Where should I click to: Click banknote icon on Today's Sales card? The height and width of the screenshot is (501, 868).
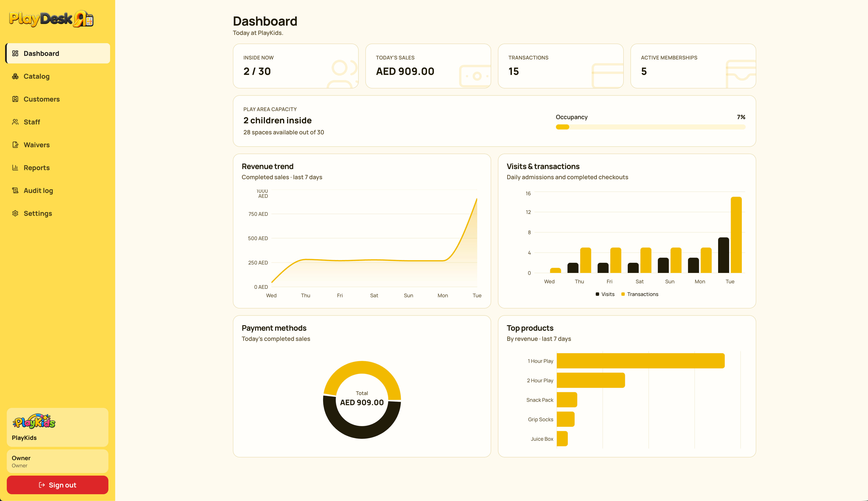tap(475, 76)
